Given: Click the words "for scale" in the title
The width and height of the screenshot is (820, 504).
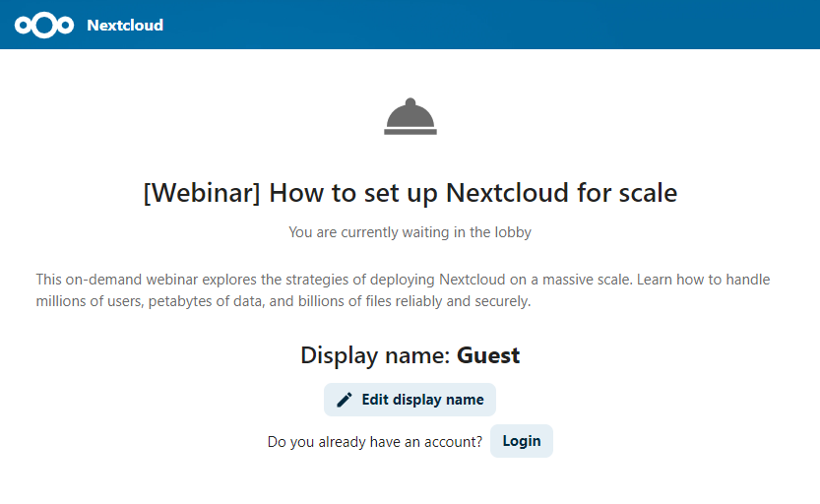Looking at the screenshot, I should coord(627,192).
